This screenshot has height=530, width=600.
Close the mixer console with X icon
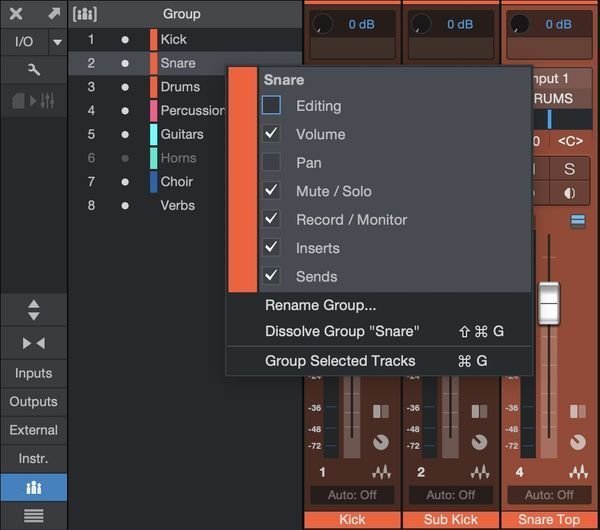[16, 14]
